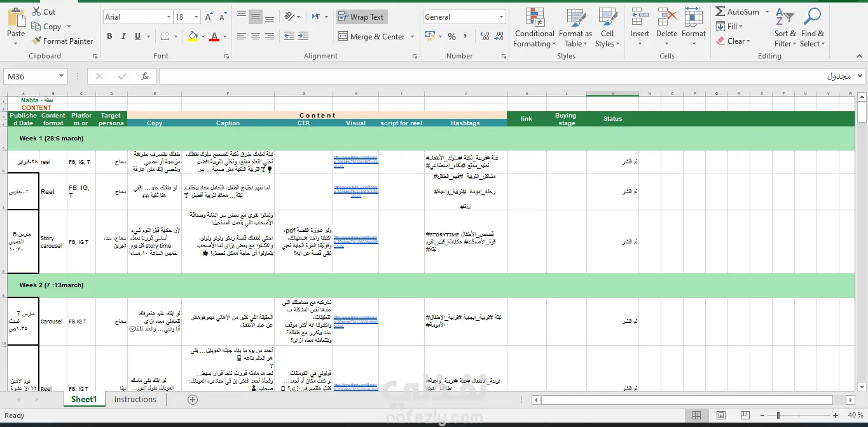Select Middle Align icon
This screenshot has height=427, width=868.
[x=256, y=16]
